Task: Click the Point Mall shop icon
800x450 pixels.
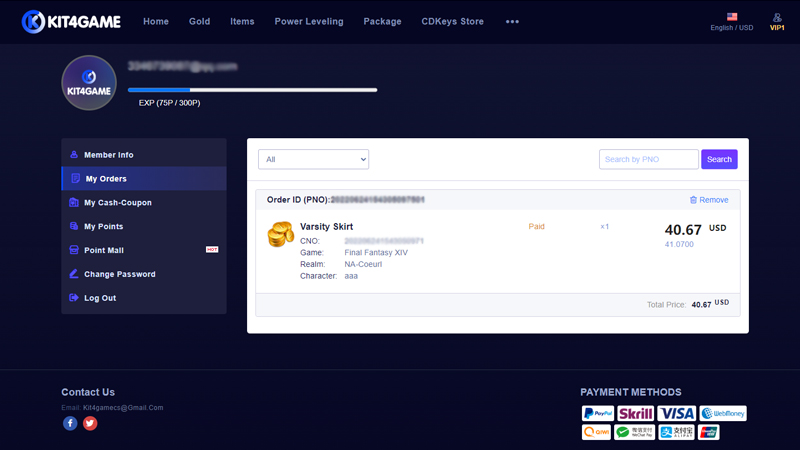Action: pyautogui.click(x=74, y=249)
